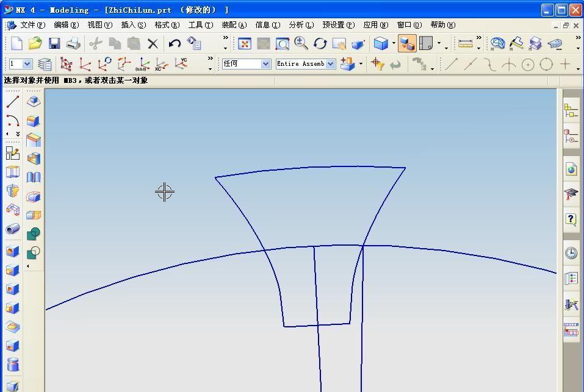This screenshot has width=584, height=392.
Task: Save the part with the floppy disk icon
Action: pos(54,43)
